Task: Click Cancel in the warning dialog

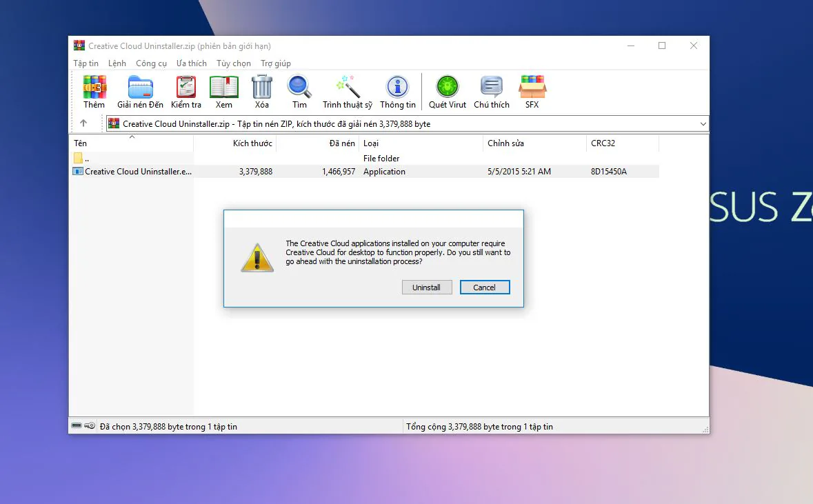Action: pyautogui.click(x=485, y=288)
